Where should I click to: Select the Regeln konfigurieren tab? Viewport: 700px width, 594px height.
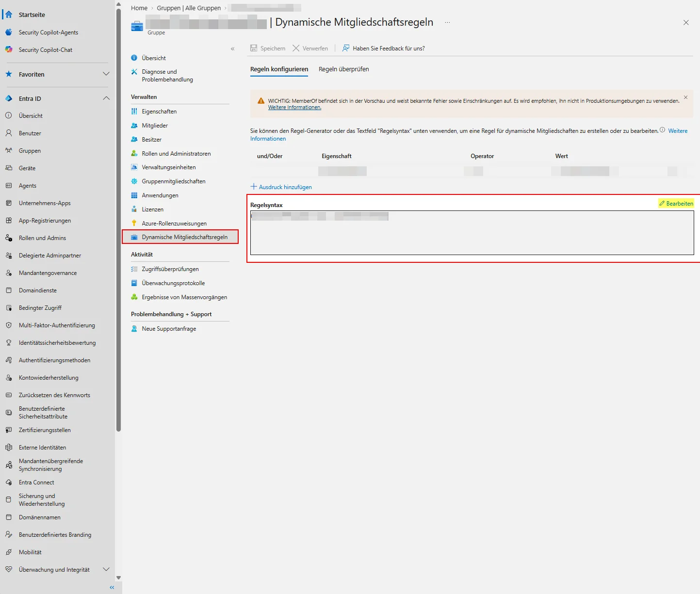279,69
